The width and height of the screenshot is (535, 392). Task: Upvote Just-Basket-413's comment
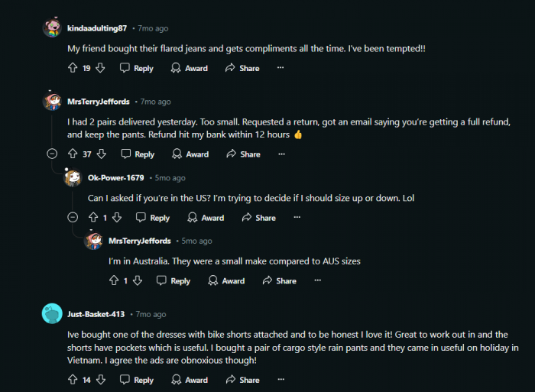pyautogui.click(x=73, y=380)
